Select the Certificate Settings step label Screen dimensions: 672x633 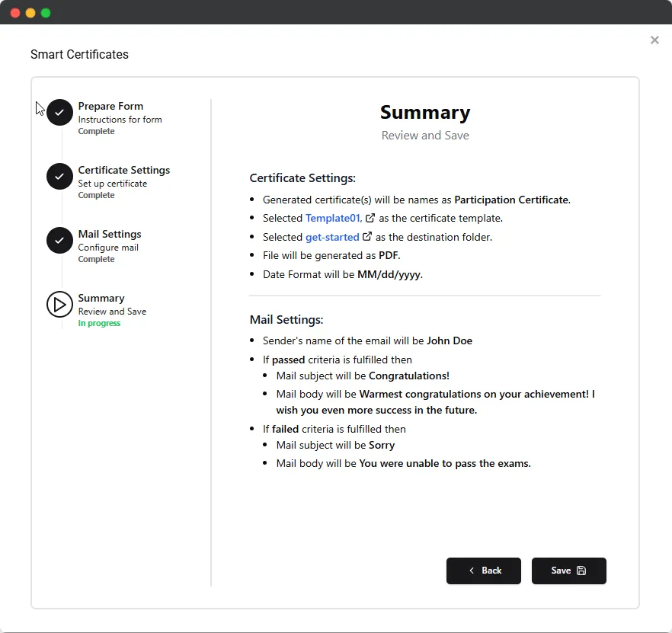click(x=124, y=170)
